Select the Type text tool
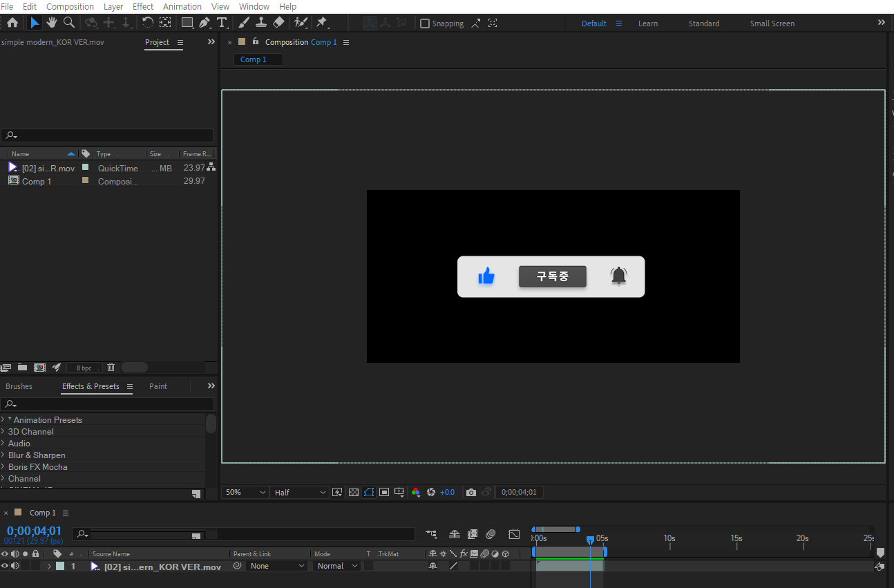The height and width of the screenshot is (588, 894). 222,23
